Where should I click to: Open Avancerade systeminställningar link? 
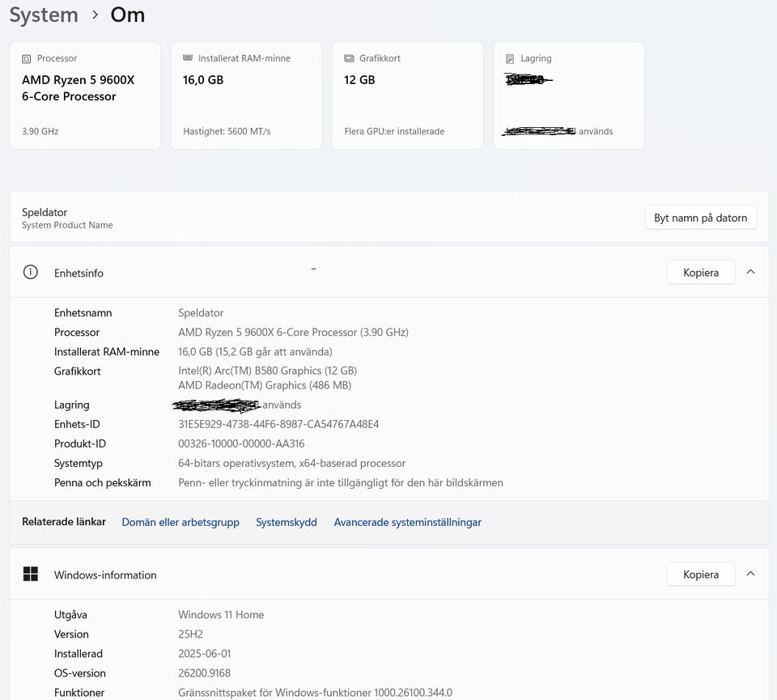pos(408,522)
